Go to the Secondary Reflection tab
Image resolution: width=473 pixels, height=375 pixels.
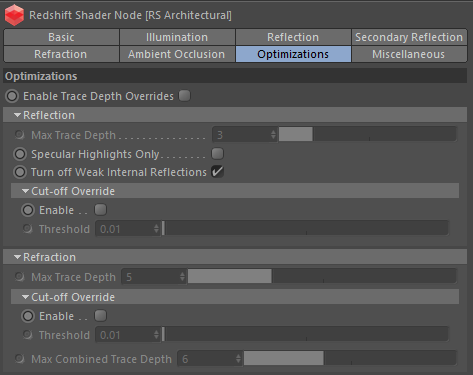(x=409, y=37)
